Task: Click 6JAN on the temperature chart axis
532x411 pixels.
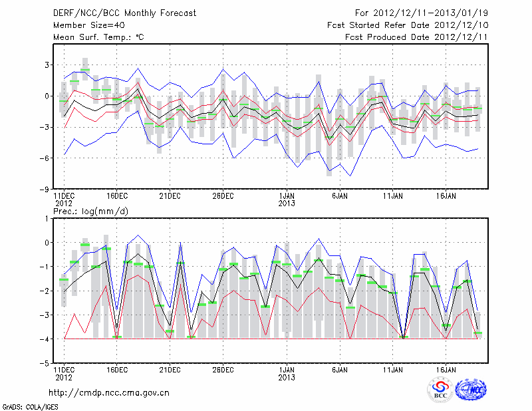Action: tap(340, 196)
